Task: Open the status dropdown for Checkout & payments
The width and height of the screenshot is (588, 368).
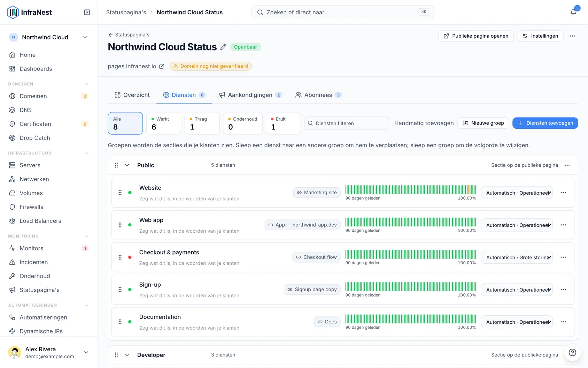Action: click(517, 257)
